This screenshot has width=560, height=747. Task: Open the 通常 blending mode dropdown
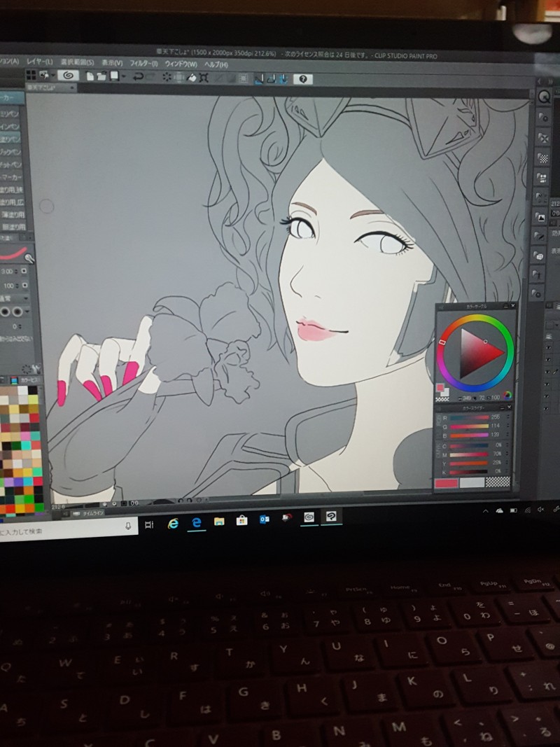coord(13,299)
